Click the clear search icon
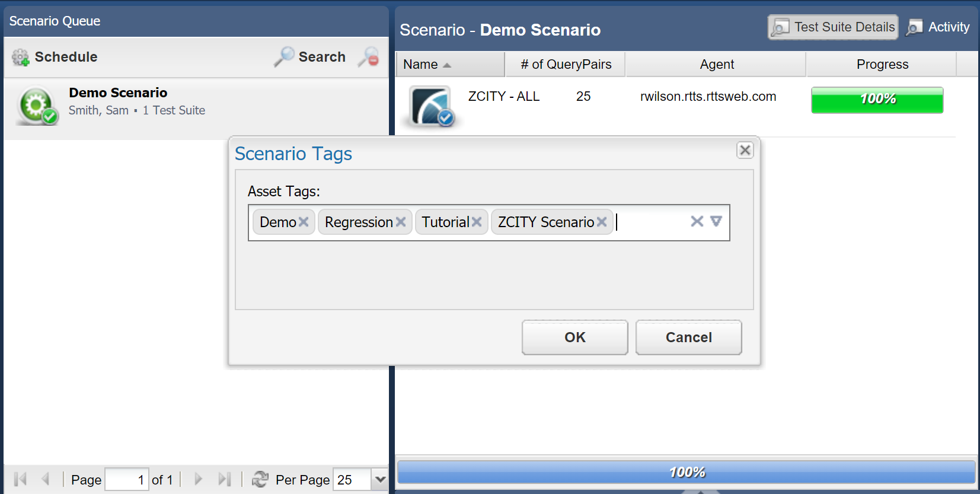The image size is (980, 494). click(369, 57)
